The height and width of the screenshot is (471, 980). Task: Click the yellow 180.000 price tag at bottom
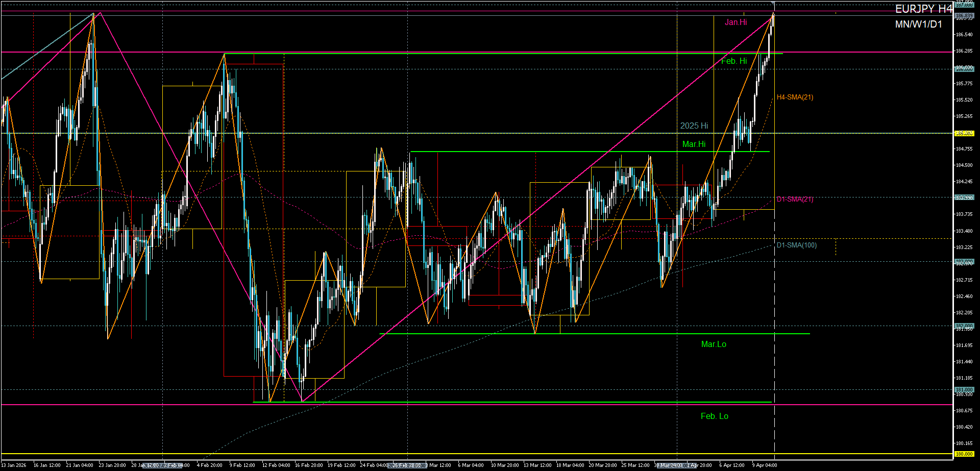click(964, 454)
